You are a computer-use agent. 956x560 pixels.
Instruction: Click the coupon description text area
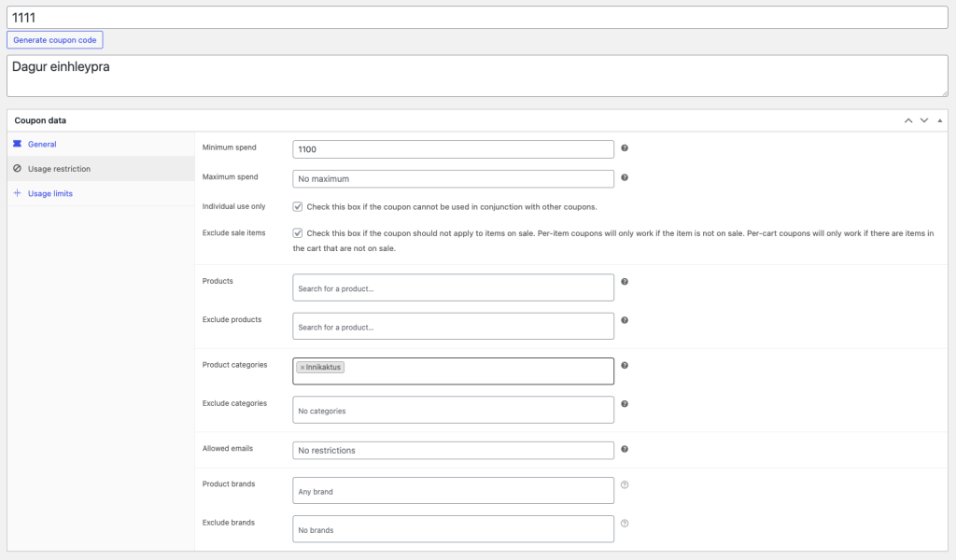click(x=477, y=76)
